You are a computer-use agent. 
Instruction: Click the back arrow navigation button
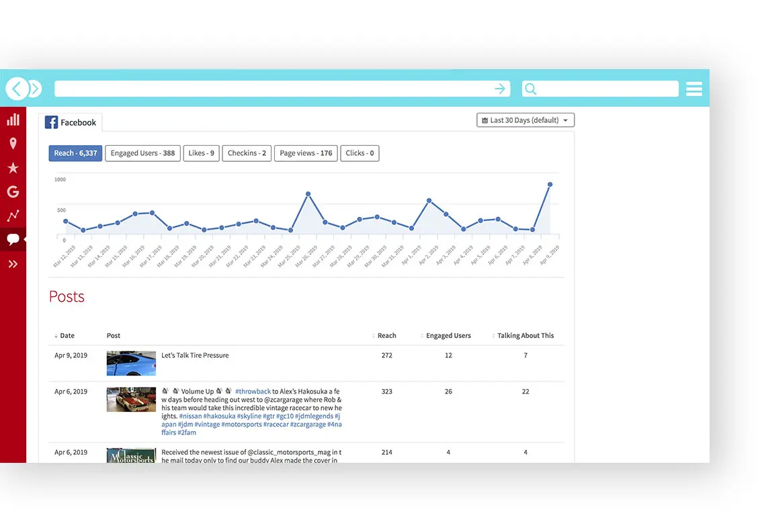16,89
